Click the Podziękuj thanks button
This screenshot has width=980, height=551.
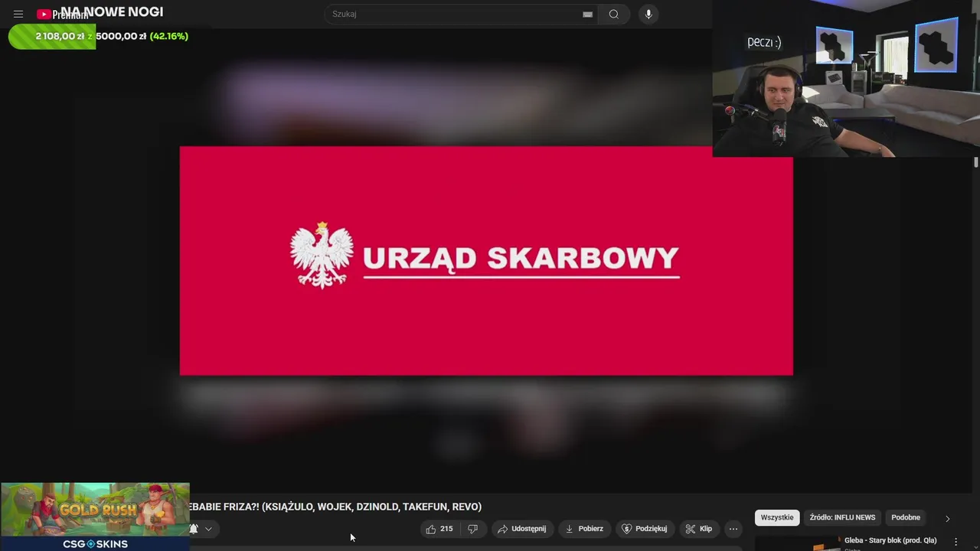645,529
